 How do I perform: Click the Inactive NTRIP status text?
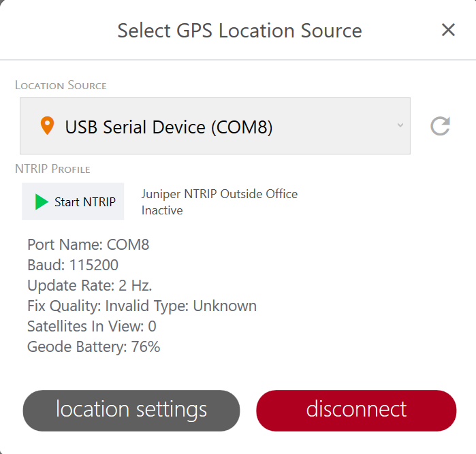coord(162,210)
